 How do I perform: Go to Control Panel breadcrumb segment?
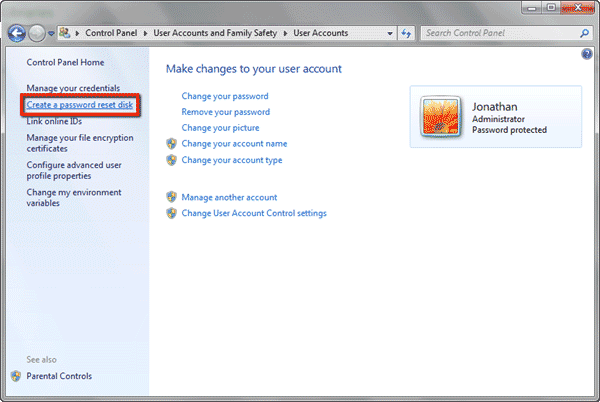pos(112,33)
